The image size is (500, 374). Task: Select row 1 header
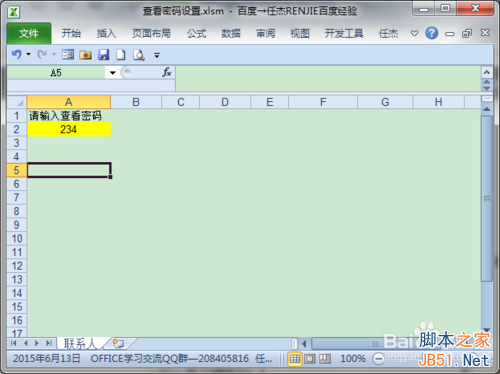[17, 116]
